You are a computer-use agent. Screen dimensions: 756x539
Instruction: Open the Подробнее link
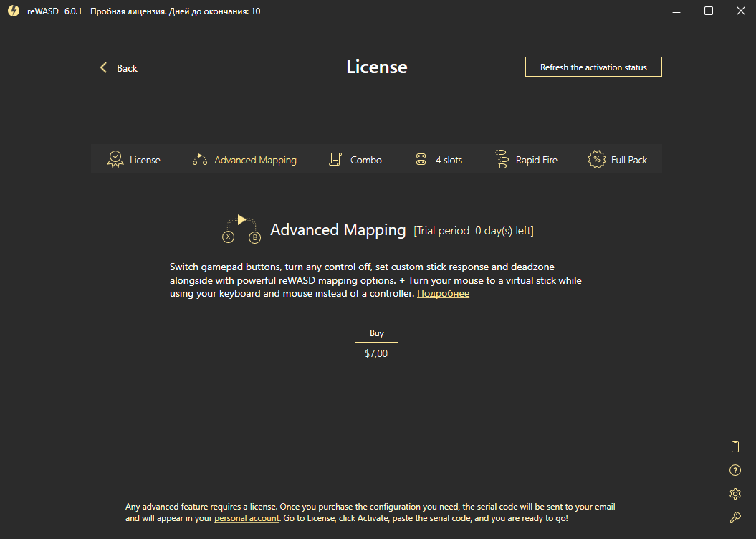[443, 294]
